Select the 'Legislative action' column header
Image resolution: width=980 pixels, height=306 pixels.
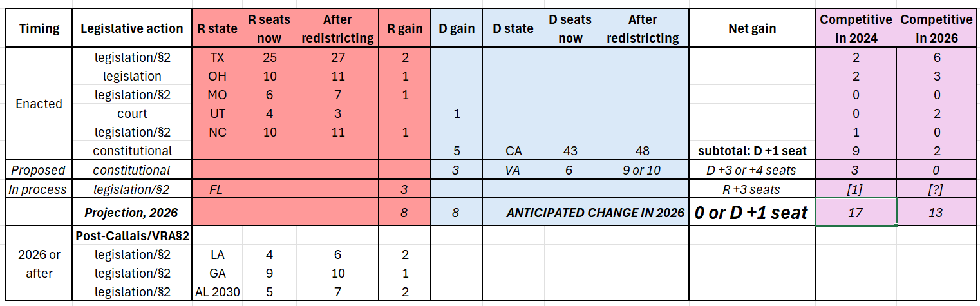[x=132, y=28]
